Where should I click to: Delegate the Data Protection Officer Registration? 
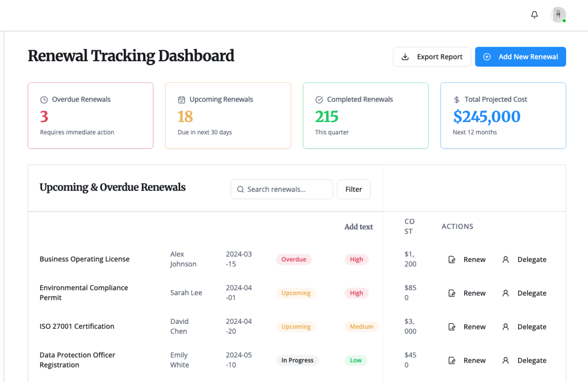[531, 361]
